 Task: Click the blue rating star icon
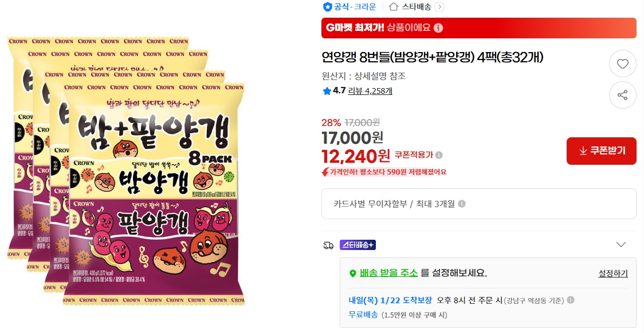pos(327,91)
